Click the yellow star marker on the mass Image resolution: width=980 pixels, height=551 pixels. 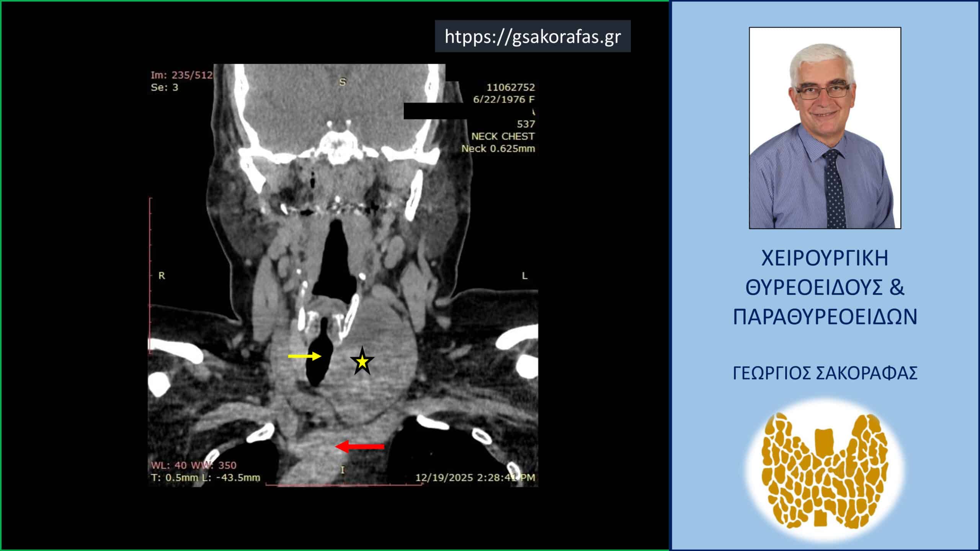tap(362, 362)
